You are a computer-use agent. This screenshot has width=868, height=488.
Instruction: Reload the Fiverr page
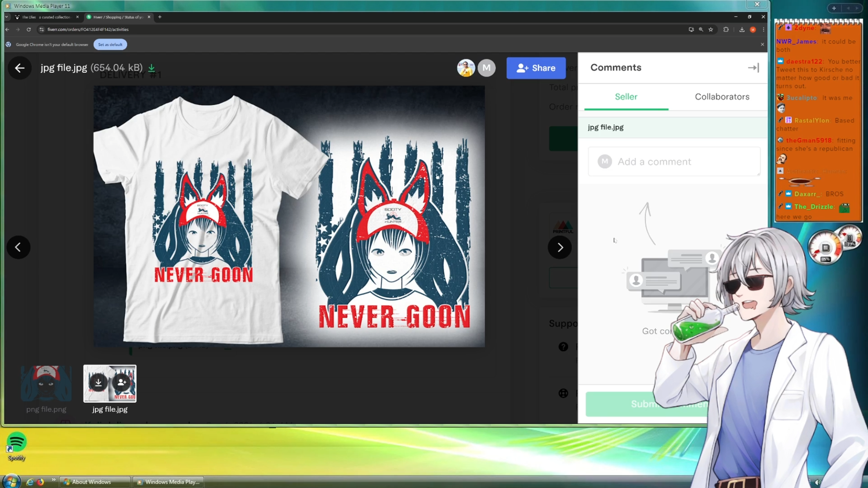(28, 29)
